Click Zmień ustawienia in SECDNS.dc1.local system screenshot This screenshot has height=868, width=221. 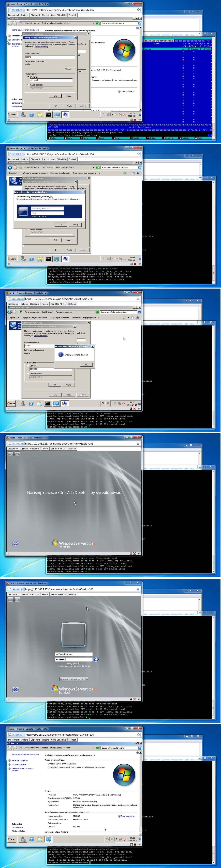coord(127,816)
